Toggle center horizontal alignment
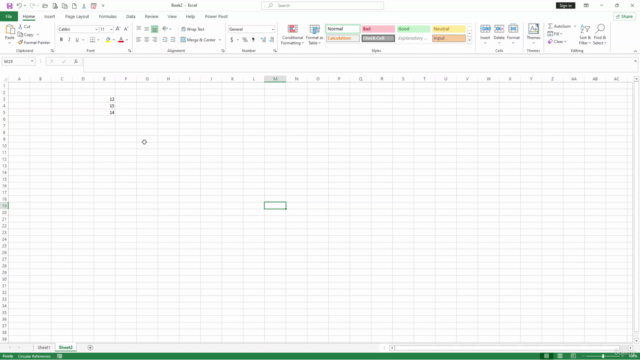The image size is (640, 360). (147, 40)
